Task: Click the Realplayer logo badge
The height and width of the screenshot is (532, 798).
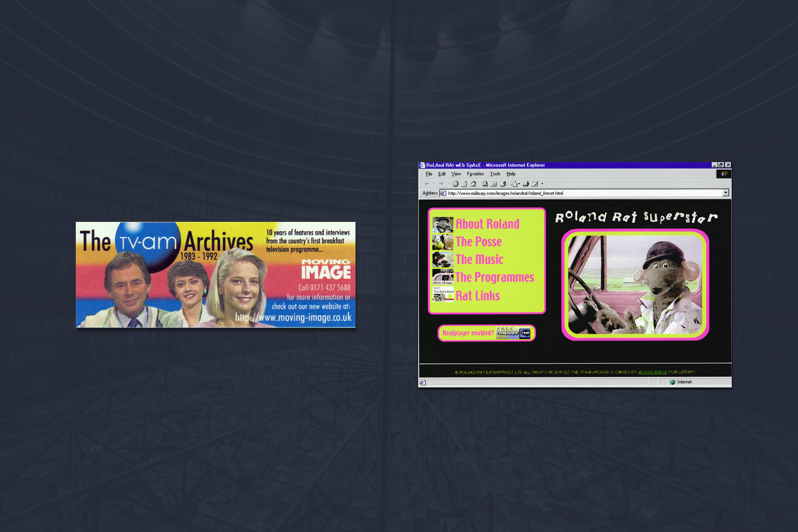Action: (514, 333)
